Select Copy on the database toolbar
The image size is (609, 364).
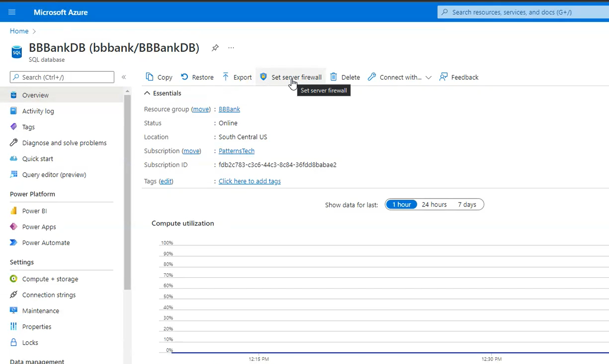(159, 77)
